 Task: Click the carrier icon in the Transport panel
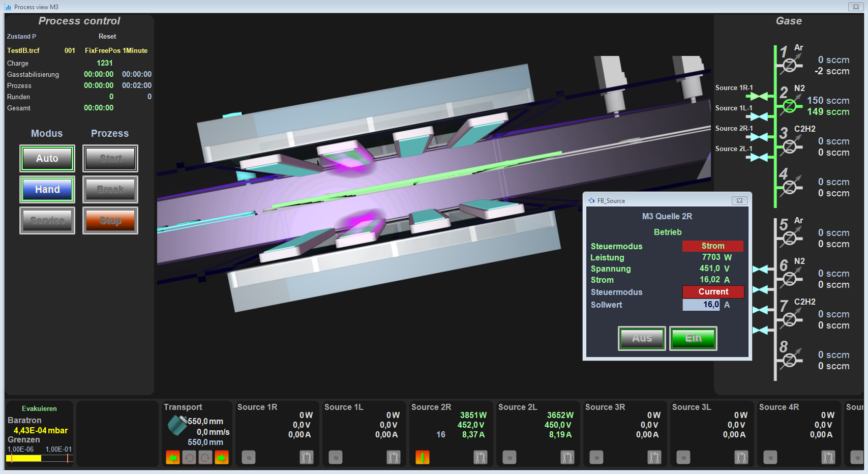coord(176,425)
